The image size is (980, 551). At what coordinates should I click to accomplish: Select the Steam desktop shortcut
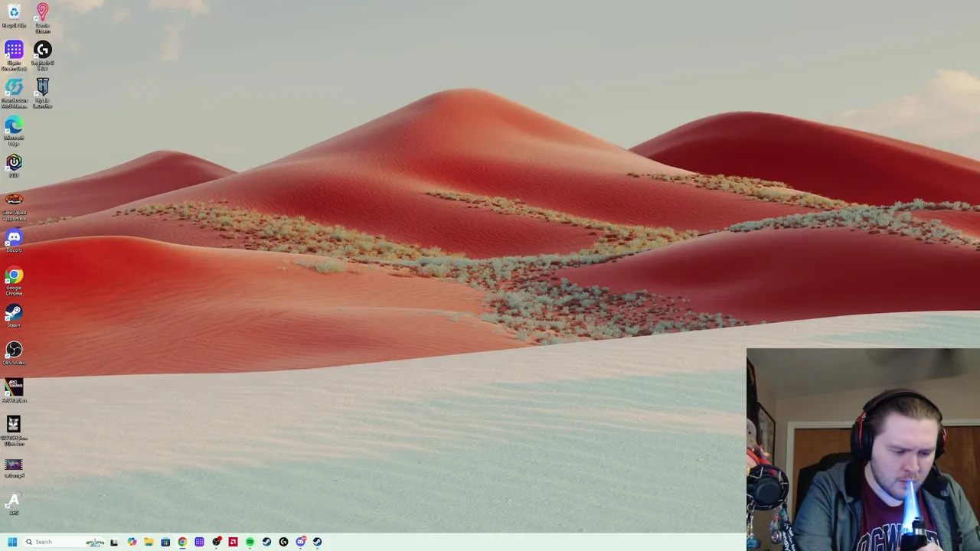[x=14, y=316]
